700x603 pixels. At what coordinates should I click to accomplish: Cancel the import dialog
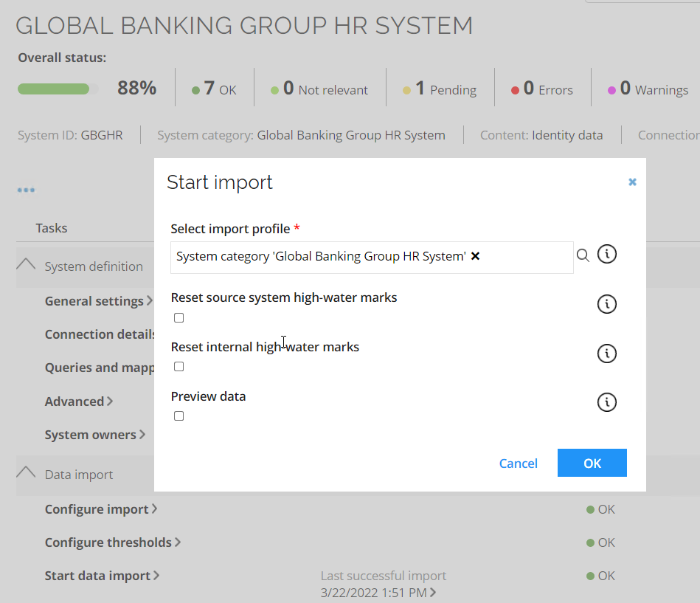pyautogui.click(x=519, y=464)
